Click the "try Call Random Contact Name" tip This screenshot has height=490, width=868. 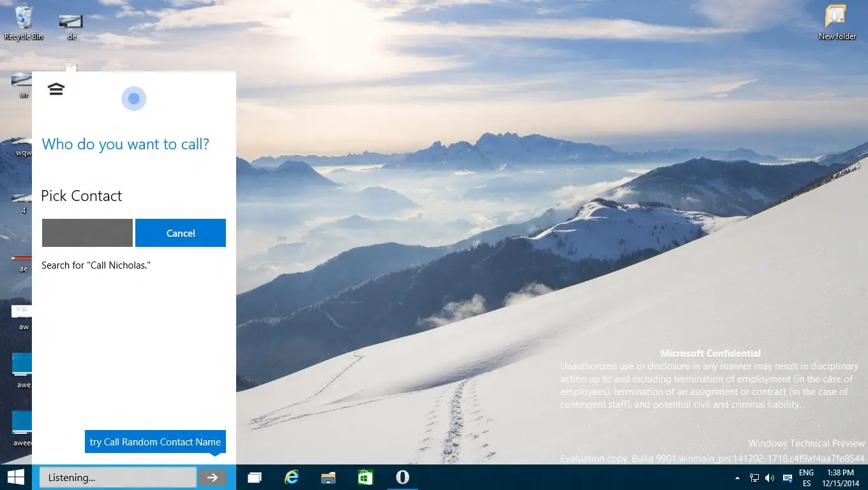click(x=155, y=442)
